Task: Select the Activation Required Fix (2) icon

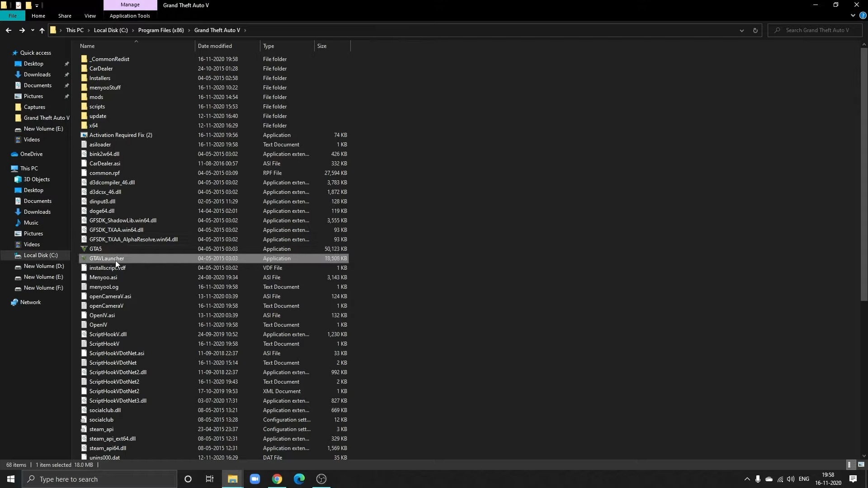Action: tap(84, 135)
